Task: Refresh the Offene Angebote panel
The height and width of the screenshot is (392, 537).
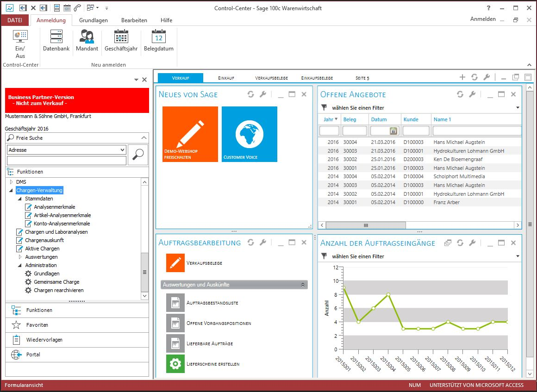Action: 460,94
